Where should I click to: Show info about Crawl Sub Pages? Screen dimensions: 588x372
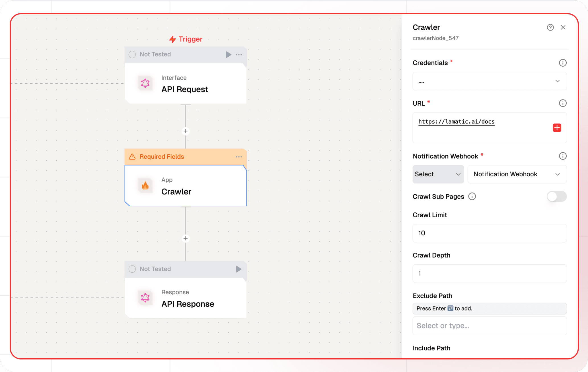pos(472,197)
